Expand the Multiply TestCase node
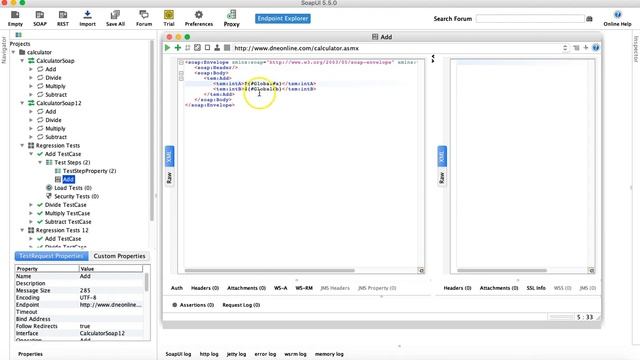640x360 pixels. (x=31, y=213)
